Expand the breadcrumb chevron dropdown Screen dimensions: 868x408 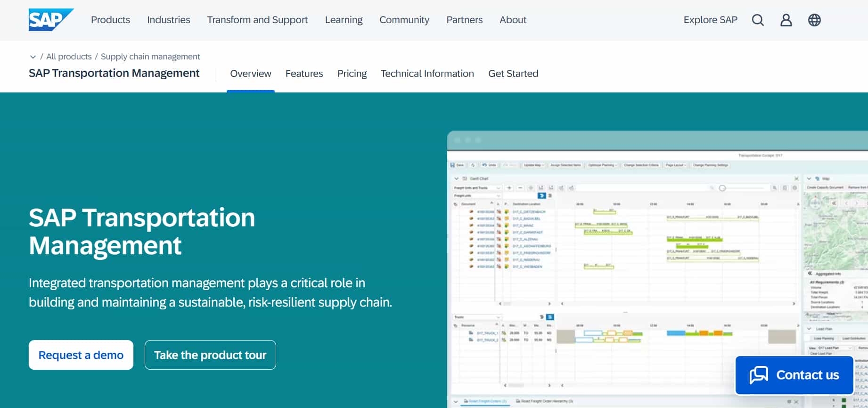tap(33, 57)
